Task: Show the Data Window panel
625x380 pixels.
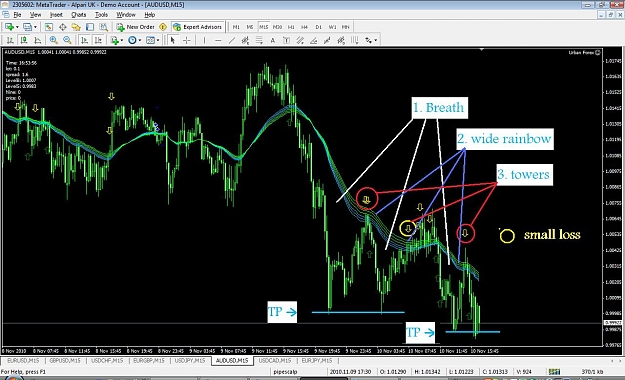Action: (x=63, y=27)
